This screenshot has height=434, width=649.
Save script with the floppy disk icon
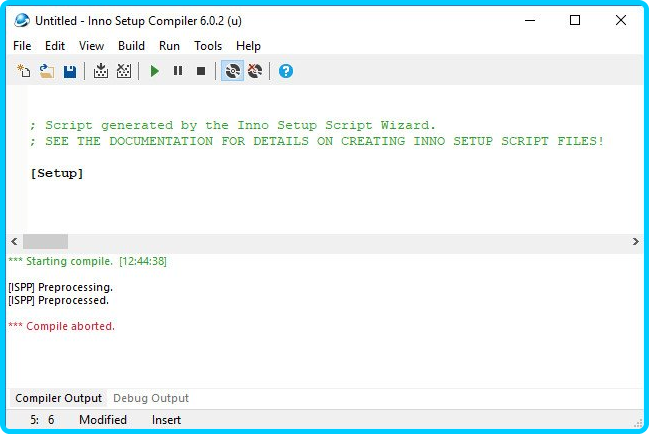pyautogui.click(x=70, y=71)
